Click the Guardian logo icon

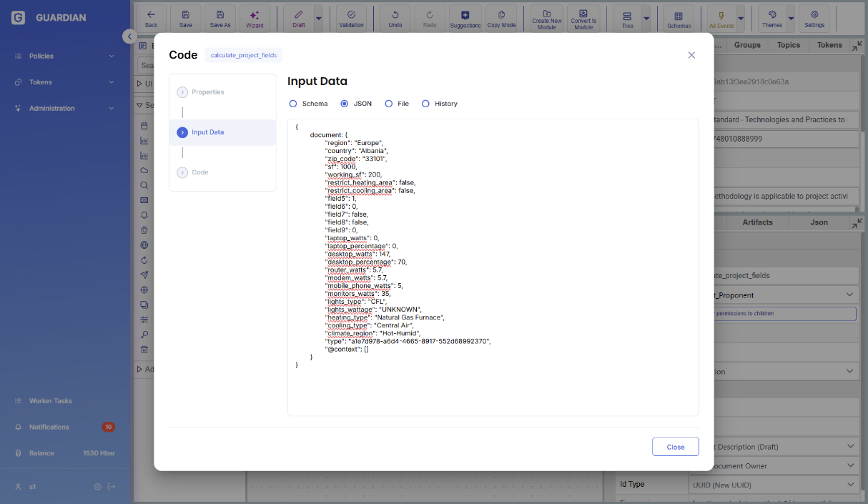[x=19, y=18]
